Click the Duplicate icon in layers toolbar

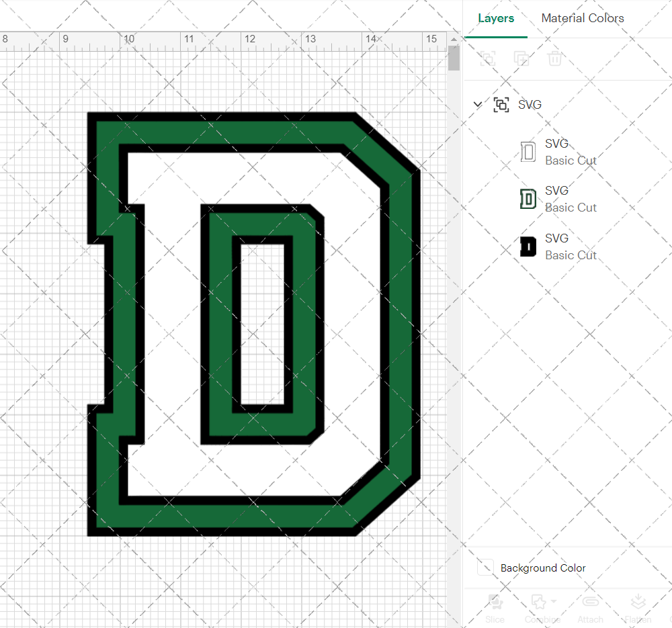pos(521,58)
